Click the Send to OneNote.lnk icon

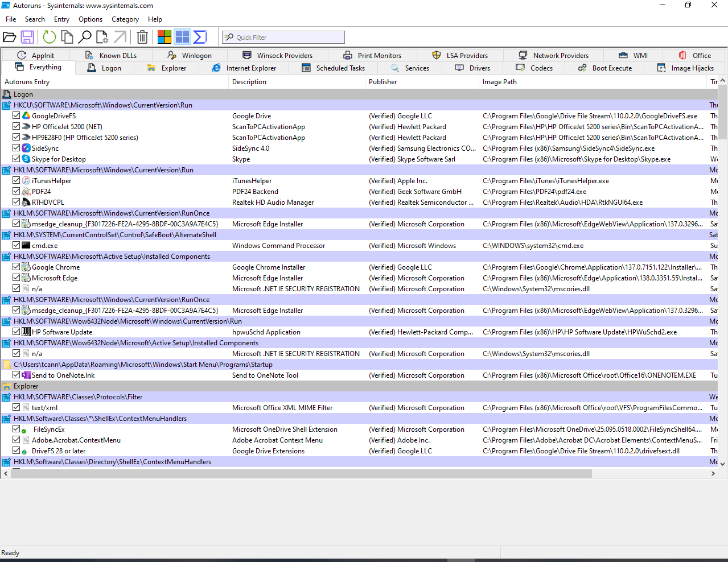26,375
